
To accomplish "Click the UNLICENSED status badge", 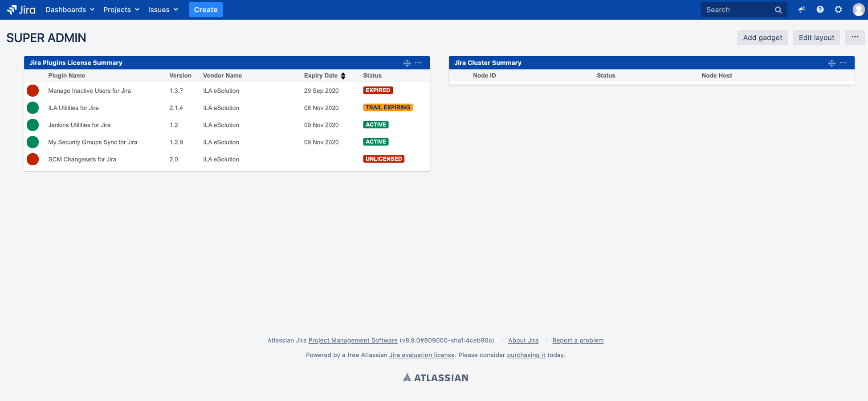I will [x=384, y=159].
